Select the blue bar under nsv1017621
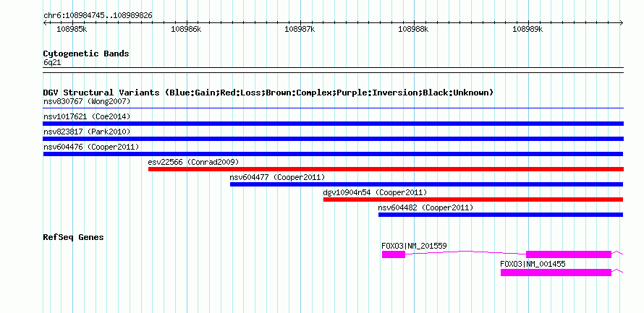644x313 pixels. pyautogui.click(x=333, y=124)
